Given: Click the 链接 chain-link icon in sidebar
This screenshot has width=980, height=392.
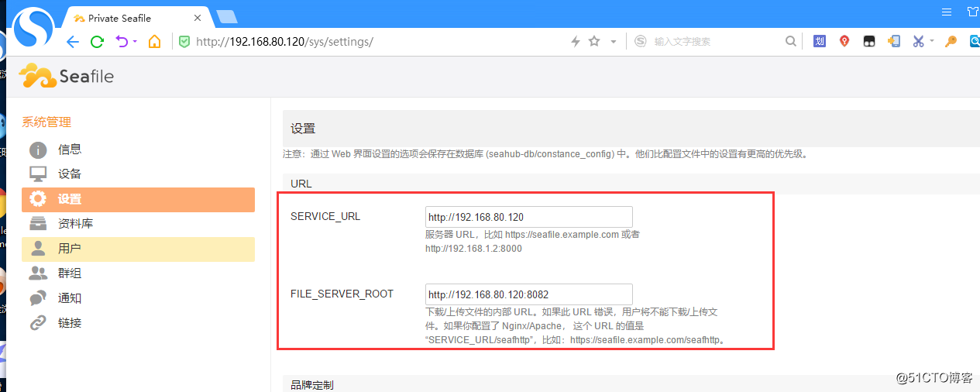Looking at the screenshot, I should pos(38,323).
